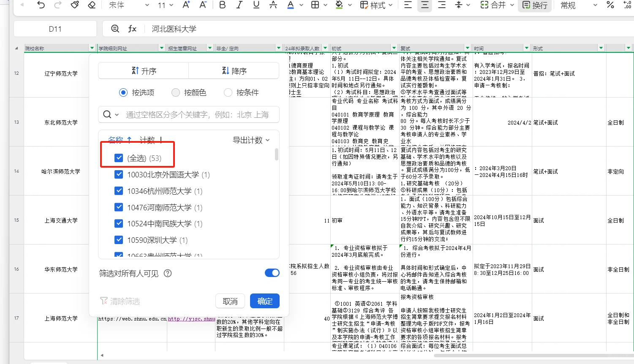This screenshot has width=634, height=364.
Task: Click the Undo arrow icon
Action: point(41,5)
